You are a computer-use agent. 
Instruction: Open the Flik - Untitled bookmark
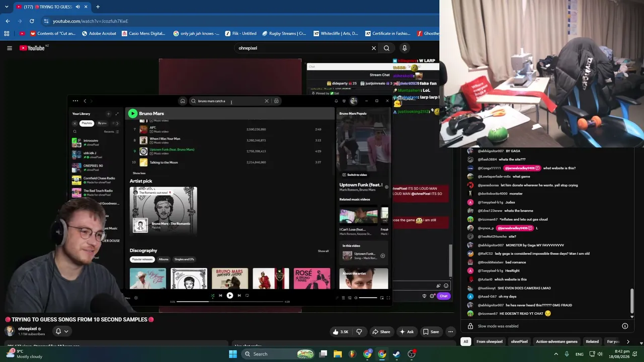pos(240,34)
